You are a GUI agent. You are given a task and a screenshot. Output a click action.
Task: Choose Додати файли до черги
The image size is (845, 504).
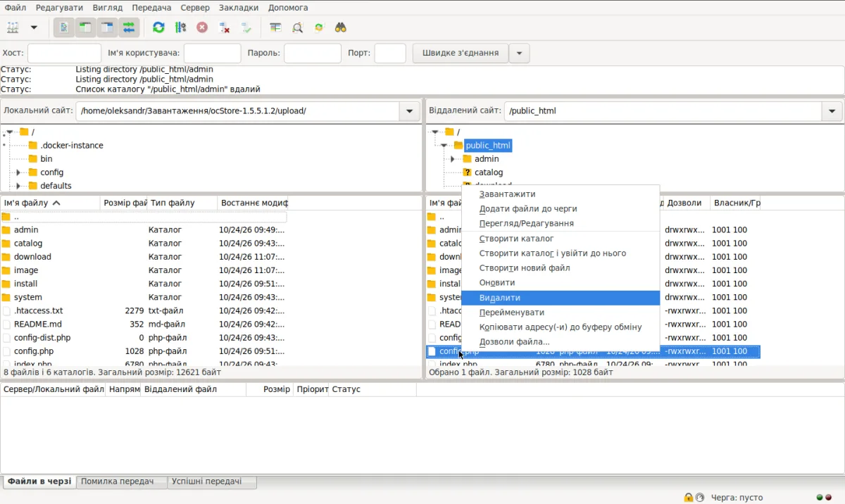(561, 209)
